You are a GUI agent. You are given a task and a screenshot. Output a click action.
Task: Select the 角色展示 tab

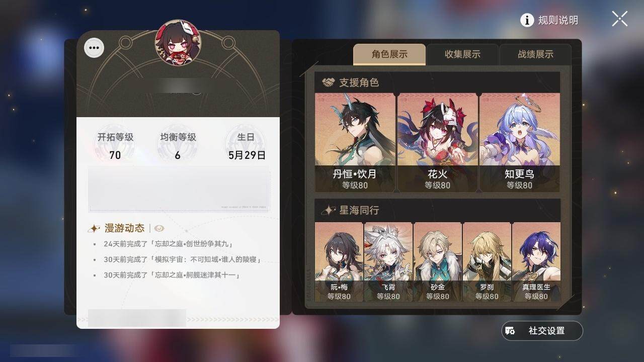pyautogui.click(x=389, y=54)
